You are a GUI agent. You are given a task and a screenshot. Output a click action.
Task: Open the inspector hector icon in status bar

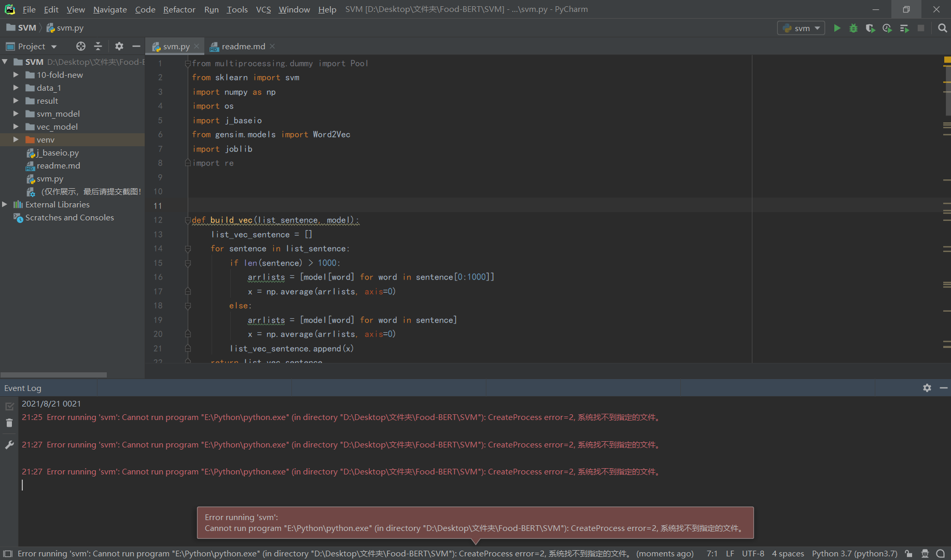(x=925, y=553)
